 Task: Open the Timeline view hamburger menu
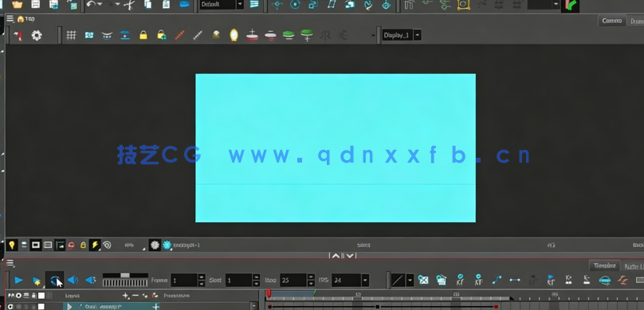pyautogui.click(x=10, y=263)
